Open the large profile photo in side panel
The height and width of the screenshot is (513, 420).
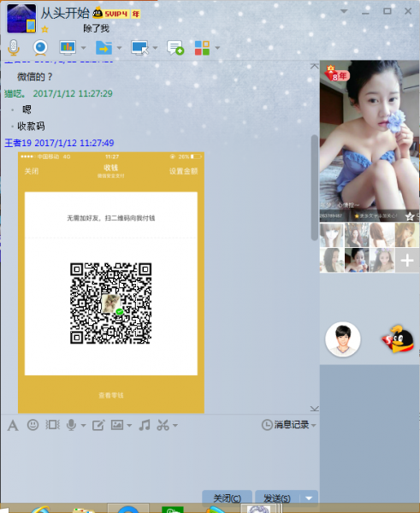(x=370, y=141)
